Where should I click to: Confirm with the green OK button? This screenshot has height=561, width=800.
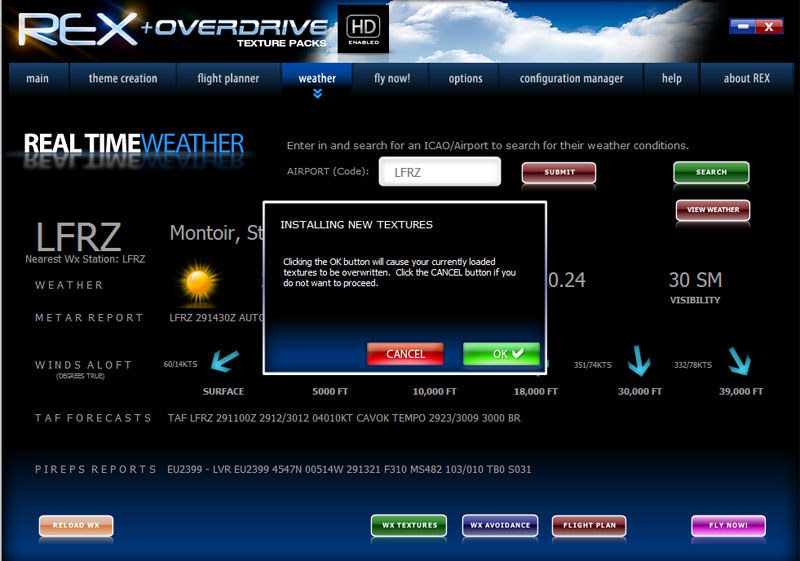point(501,354)
